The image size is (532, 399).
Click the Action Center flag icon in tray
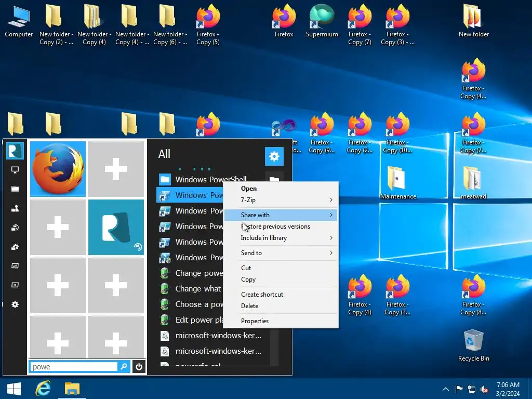point(459,389)
